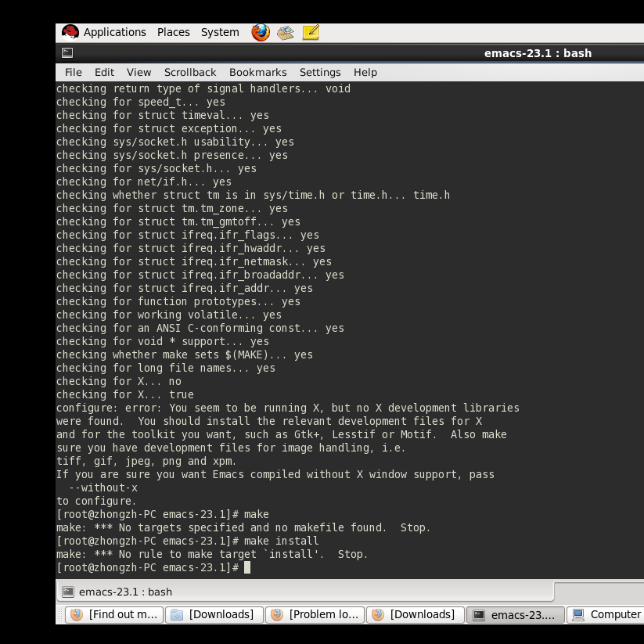The height and width of the screenshot is (644, 644).
Task: Switch to the Computer taskbar window
Action: (x=606, y=614)
